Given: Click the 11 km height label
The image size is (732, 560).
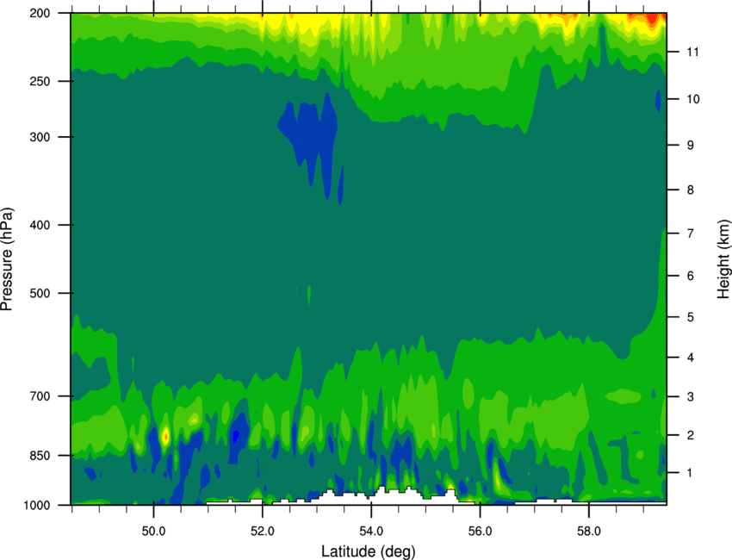Looking at the screenshot, I should coord(692,52).
